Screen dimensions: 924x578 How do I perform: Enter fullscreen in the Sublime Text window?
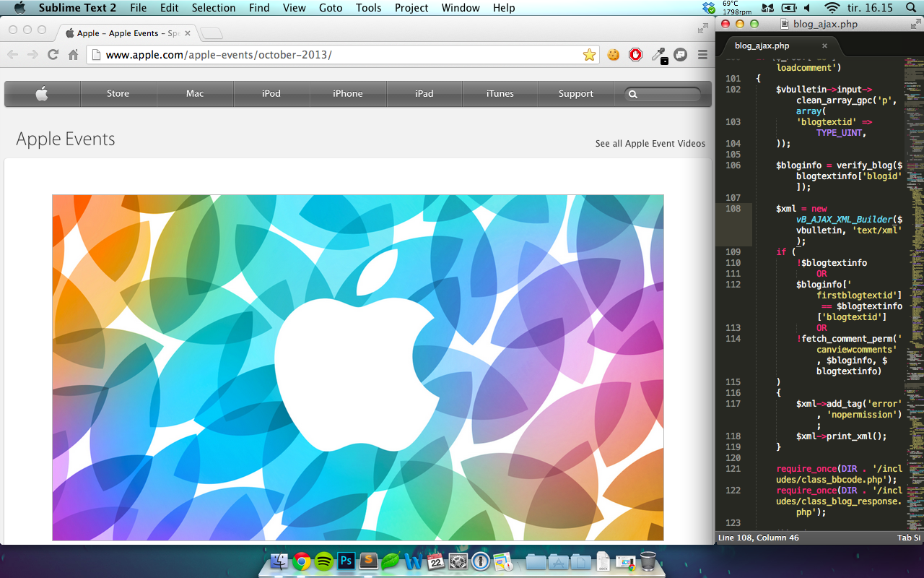pos(916,24)
